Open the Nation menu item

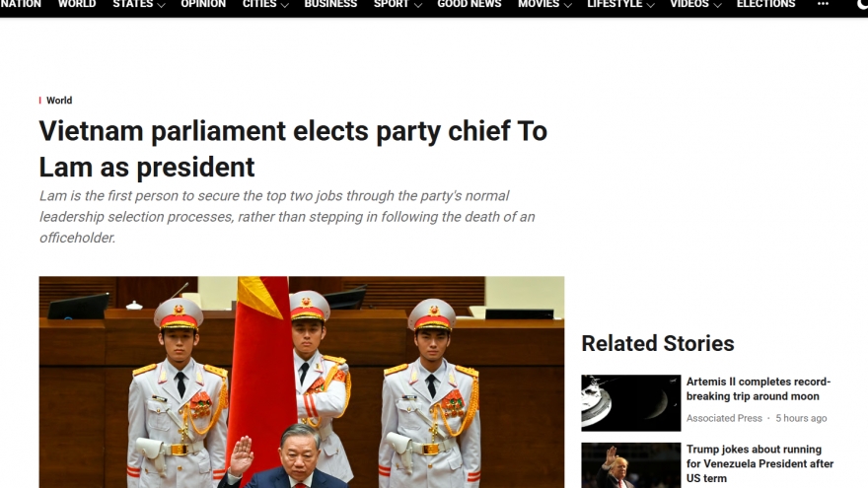(x=21, y=4)
